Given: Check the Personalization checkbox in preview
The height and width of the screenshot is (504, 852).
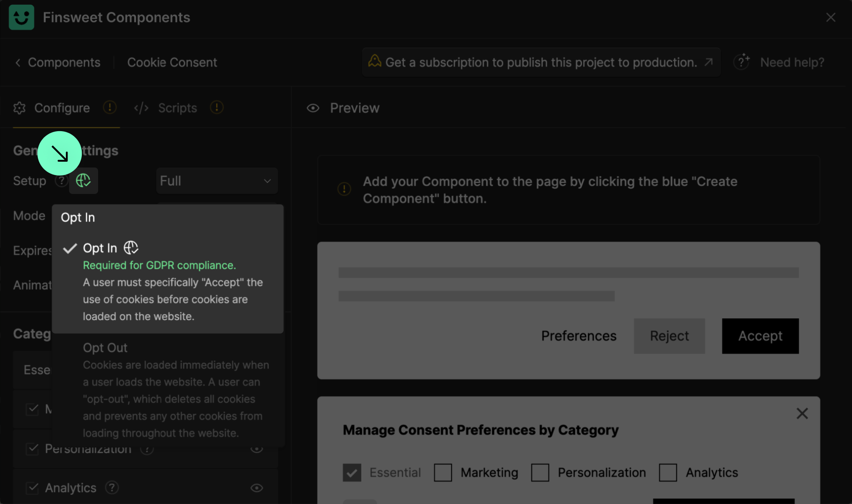Looking at the screenshot, I should click(540, 472).
